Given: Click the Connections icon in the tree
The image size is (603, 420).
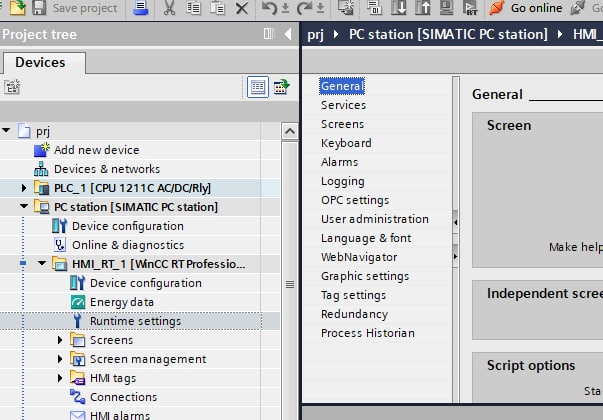Looking at the screenshot, I should 78,397.
